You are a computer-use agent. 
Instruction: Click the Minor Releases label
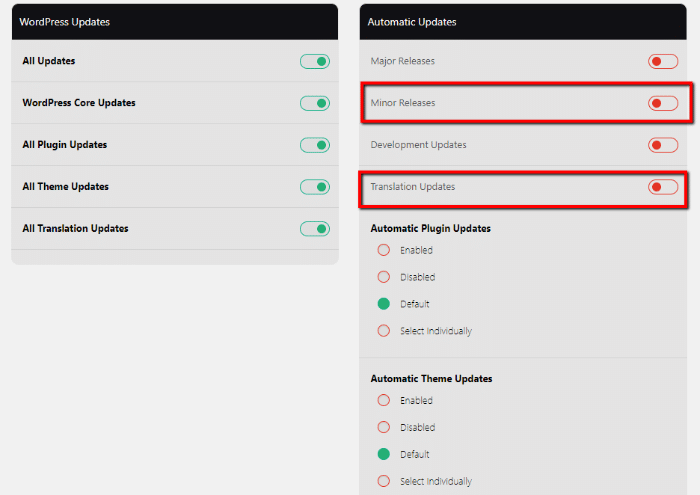pyautogui.click(x=403, y=103)
